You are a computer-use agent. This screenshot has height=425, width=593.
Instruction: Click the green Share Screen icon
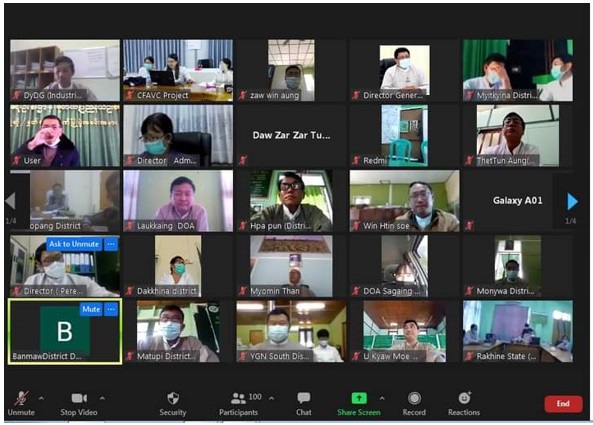(x=359, y=398)
